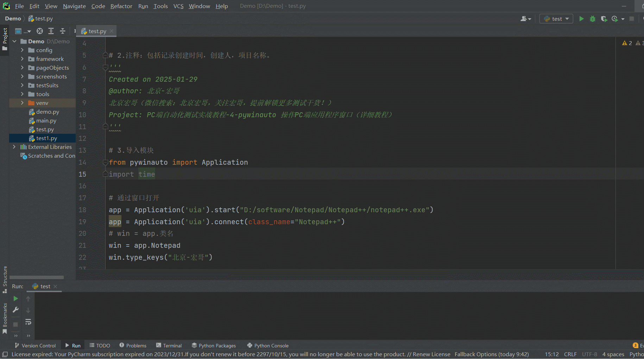
Task: Toggle the Project tool window sidebar button
Action: 5,39
